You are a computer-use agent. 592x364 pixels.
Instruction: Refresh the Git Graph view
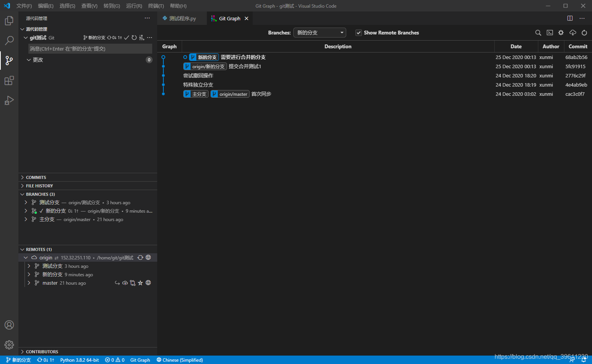pos(584,33)
